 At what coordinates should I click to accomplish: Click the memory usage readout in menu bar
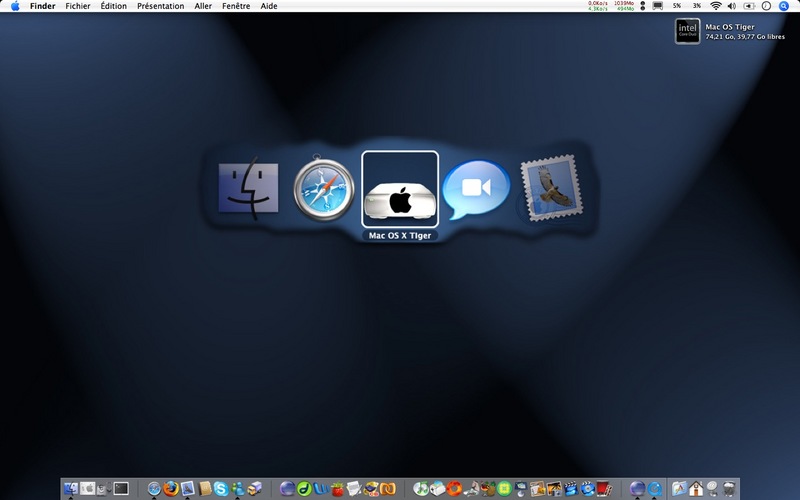pos(624,6)
